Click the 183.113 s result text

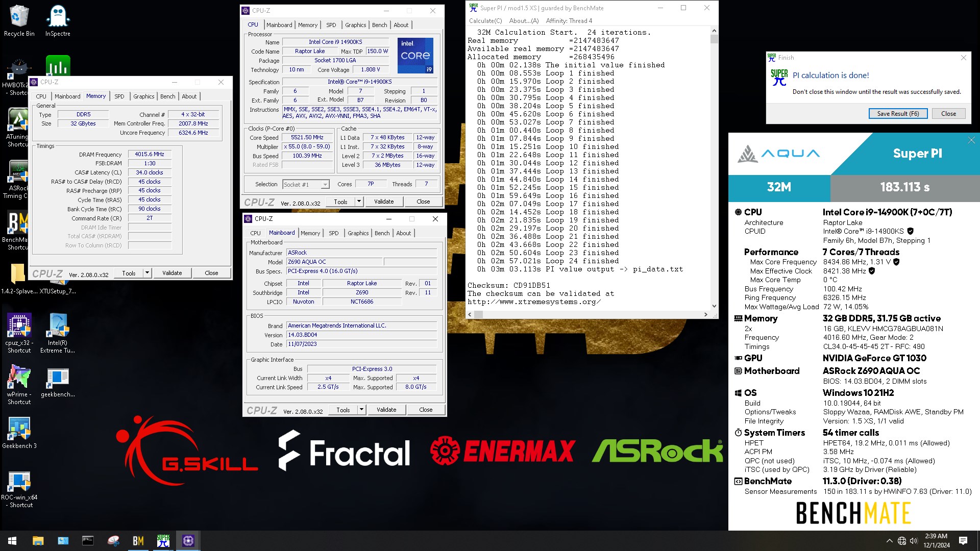(x=904, y=187)
